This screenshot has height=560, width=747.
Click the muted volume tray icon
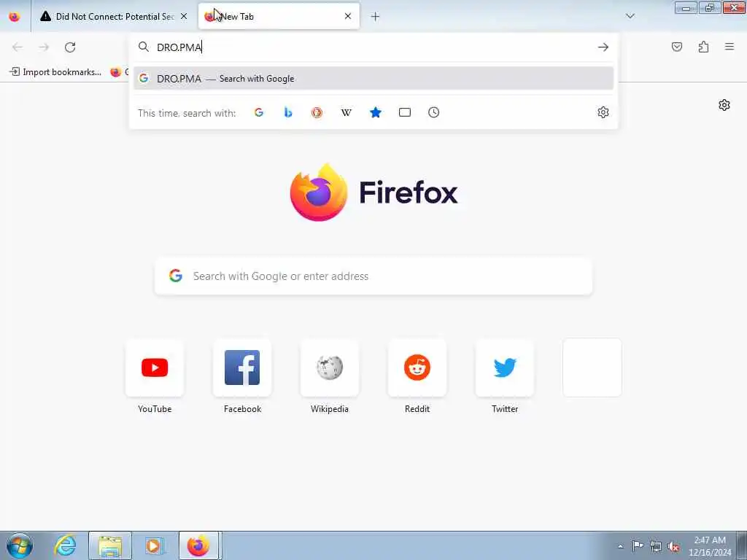(x=673, y=547)
